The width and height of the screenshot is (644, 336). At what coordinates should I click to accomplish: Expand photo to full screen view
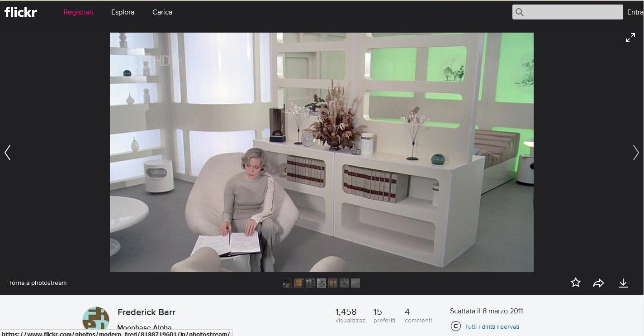(630, 38)
